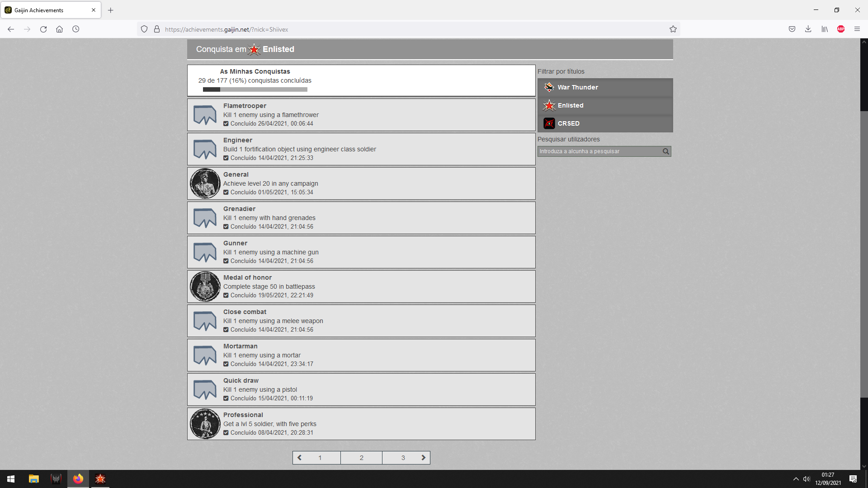
Task: Open the Save to Pocket icon
Action: coord(792,29)
